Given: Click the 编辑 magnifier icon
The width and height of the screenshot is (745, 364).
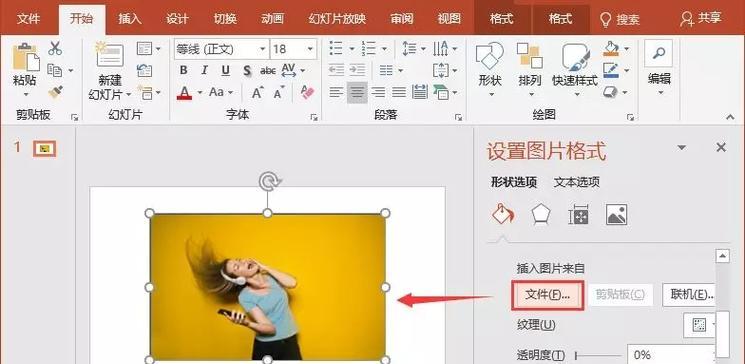Looking at the screenshot, I should coord(659,53).
